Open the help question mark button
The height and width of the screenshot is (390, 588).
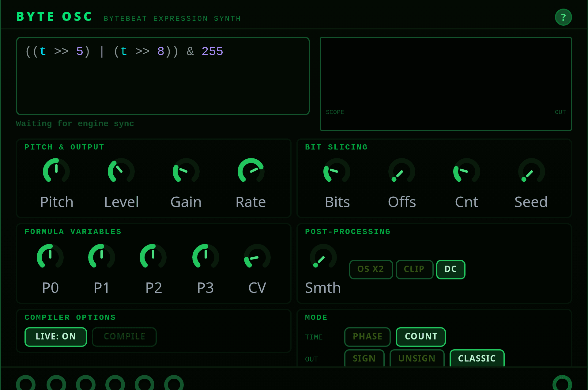(x=563, y=17)
